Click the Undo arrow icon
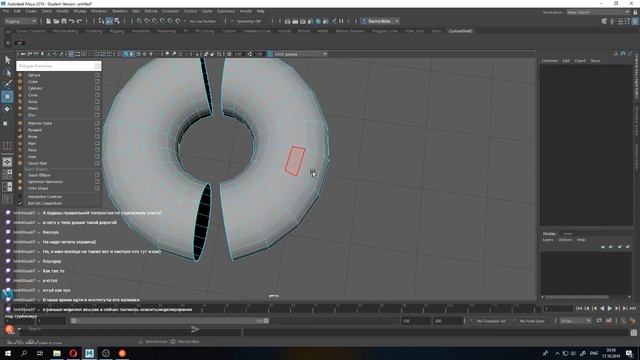Image resolution: width=640 pixels, height=360 pixels. [71, 21]
